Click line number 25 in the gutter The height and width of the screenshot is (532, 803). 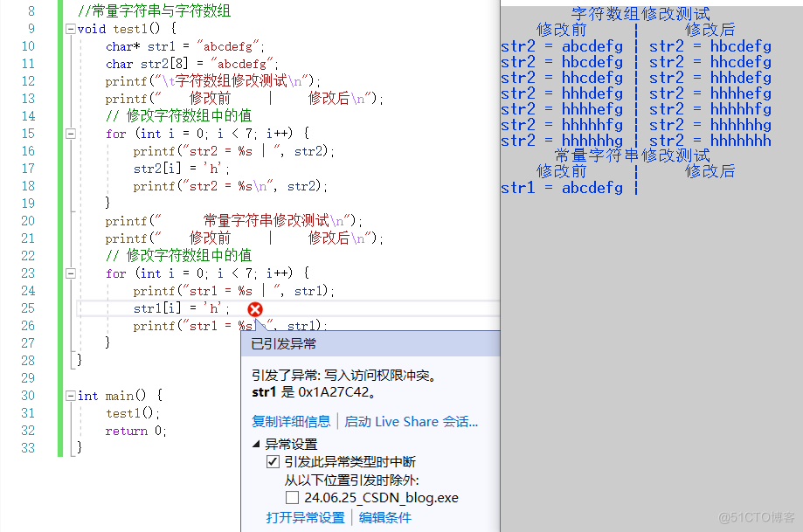28,308
